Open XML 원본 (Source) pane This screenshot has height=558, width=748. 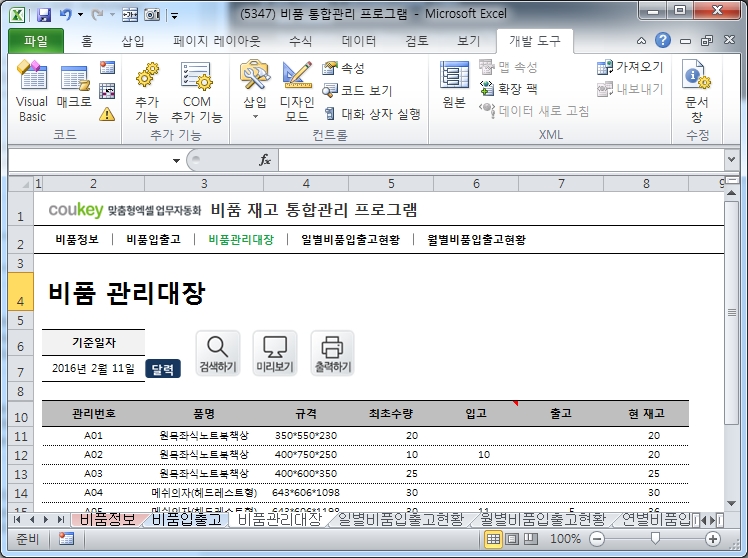pyautogui.click(x=454, y=85)
